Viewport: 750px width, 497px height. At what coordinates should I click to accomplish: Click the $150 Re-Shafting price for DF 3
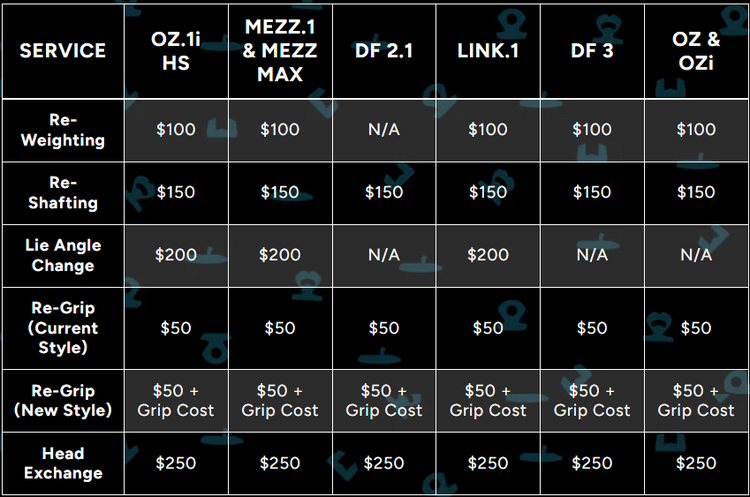(x=592, y=192)
